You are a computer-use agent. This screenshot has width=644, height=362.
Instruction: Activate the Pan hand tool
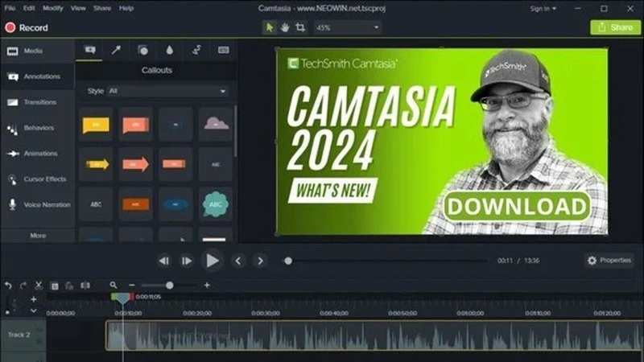285,27
